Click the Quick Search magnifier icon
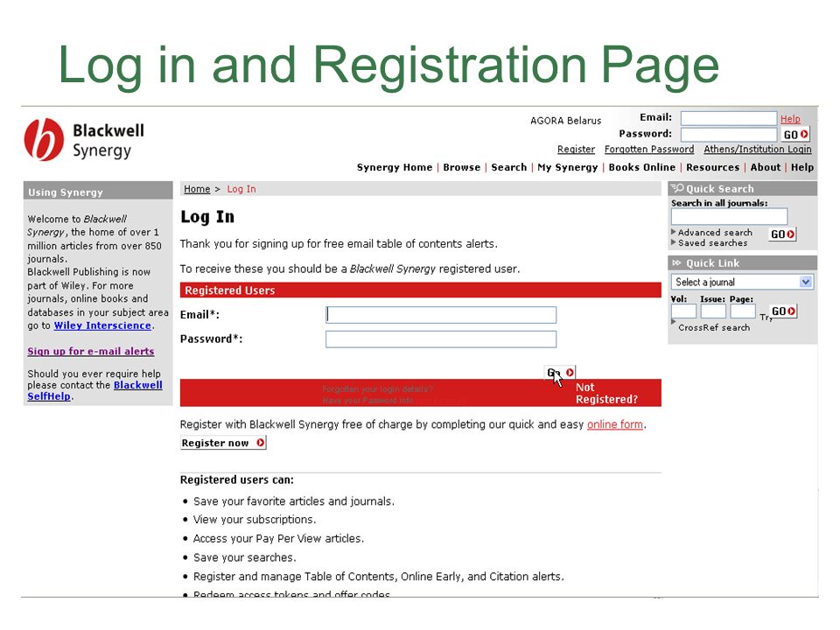Viewport: 840px width, 630px height. click(x=677, y=188)
